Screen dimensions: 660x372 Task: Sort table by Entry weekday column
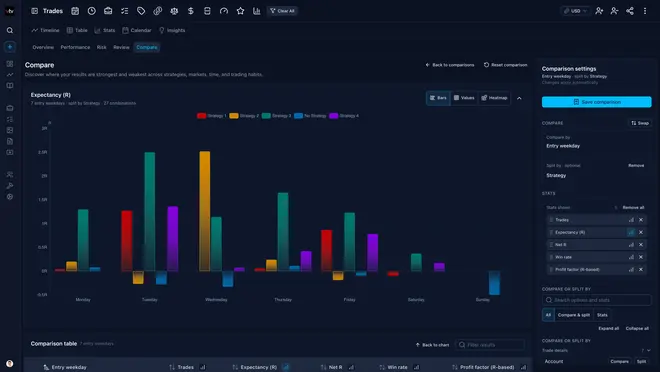(65, 367)
